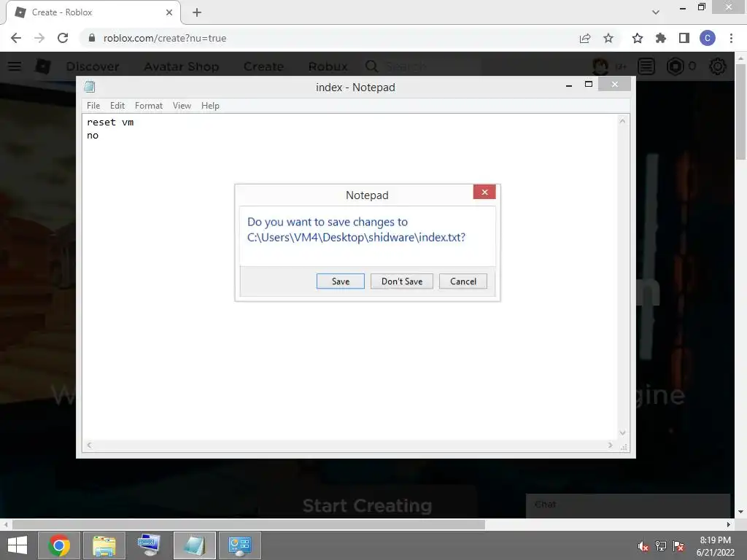Open Roblox Robux balance icon
The image size is (747, 560).
pyautogui.click(x=675, y=66)
